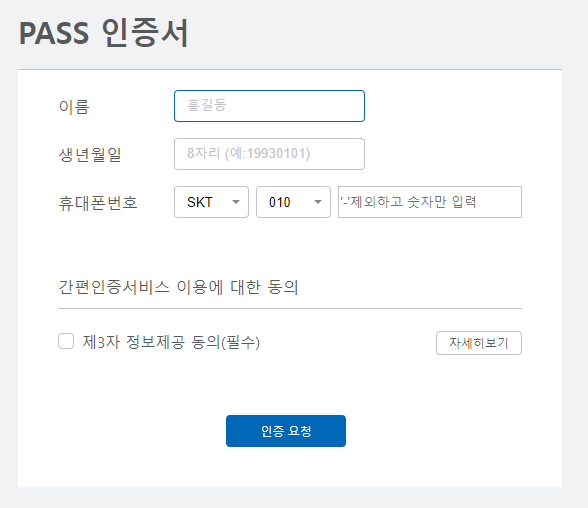The width and height of the screenshot is (588, 508).
Task: Focus the 생년월일 birthdate input box
Action: 269,154
